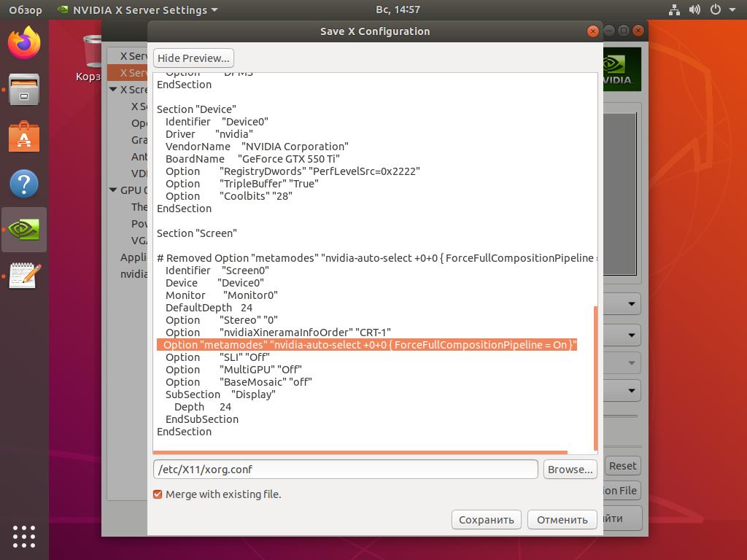
Task: Click the xorg.conf file path field
Action: (x=345, y=470)
